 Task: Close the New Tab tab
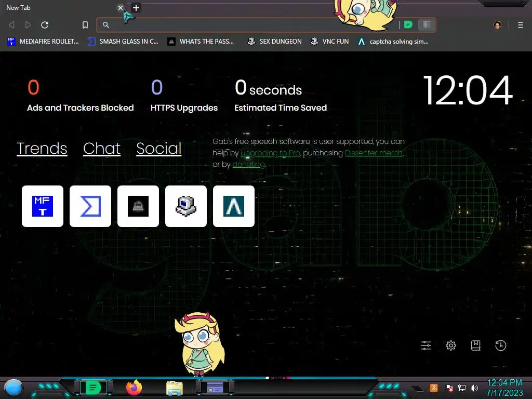click(121, 7)
